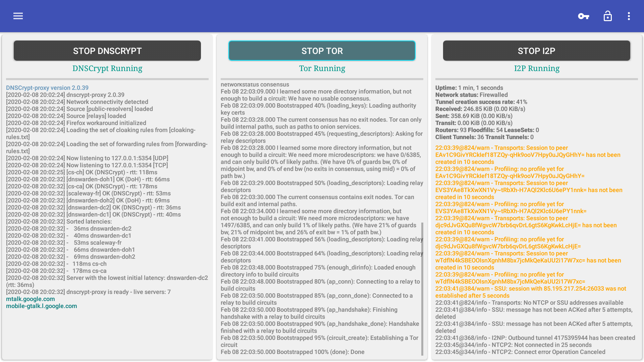
Task: Click the DNSCrypt Running status label
Action: (107, 68)
